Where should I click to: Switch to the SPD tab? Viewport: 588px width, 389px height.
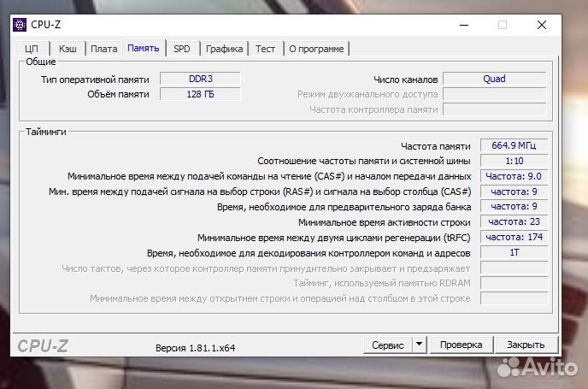coord(182,49)
